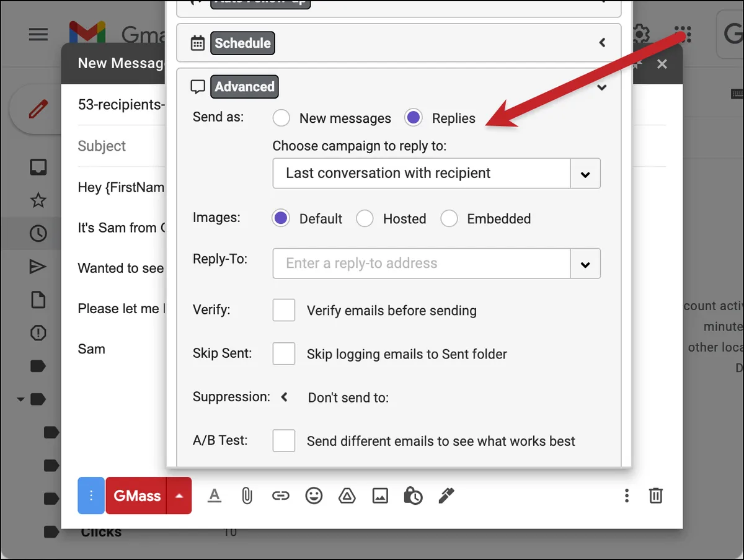Enable Verify emails before sending checkbox
The height and width of the screenshot is (560, 744).
pyautogui.click(x=284, y=310)
